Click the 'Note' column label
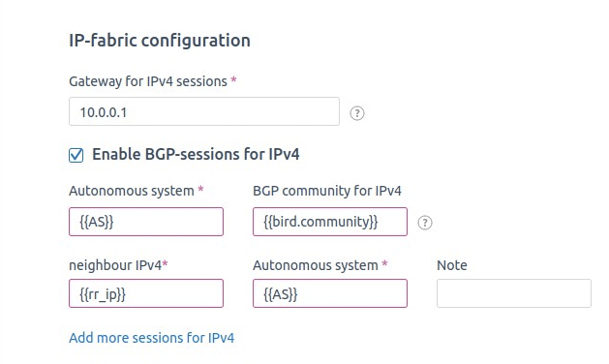 coord(452,265)
